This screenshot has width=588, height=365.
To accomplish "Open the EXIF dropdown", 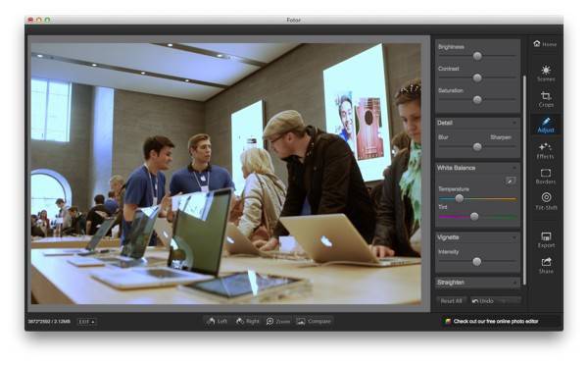I will point(87,322).
